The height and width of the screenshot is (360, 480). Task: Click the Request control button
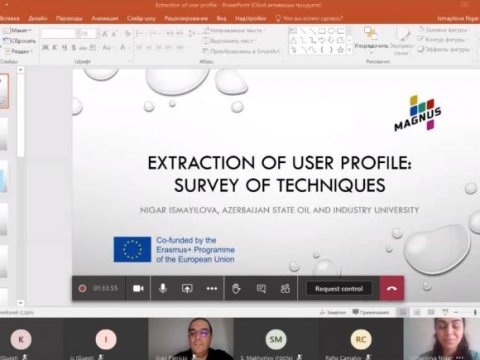click(x=339, y=289)
